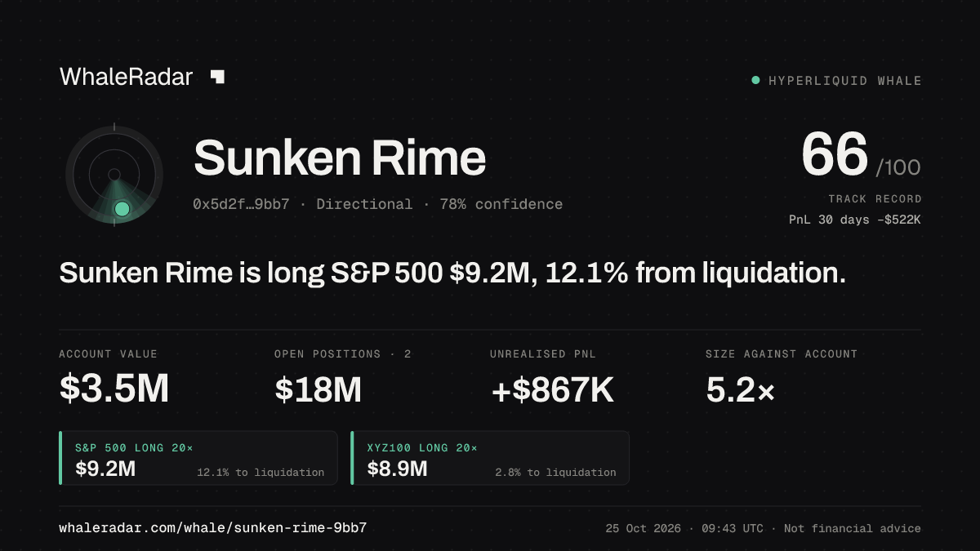Click the green dot next to HYPERLIQUID WHALE
Viewport: 980px width, 551px height.
click(x=755, y=80)
